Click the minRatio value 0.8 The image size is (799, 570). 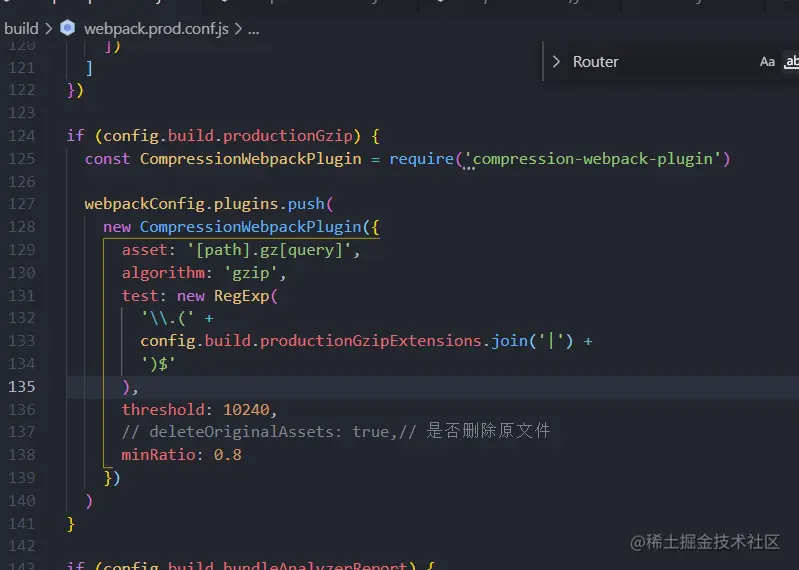pyautogui.click(x=227, y=455)
